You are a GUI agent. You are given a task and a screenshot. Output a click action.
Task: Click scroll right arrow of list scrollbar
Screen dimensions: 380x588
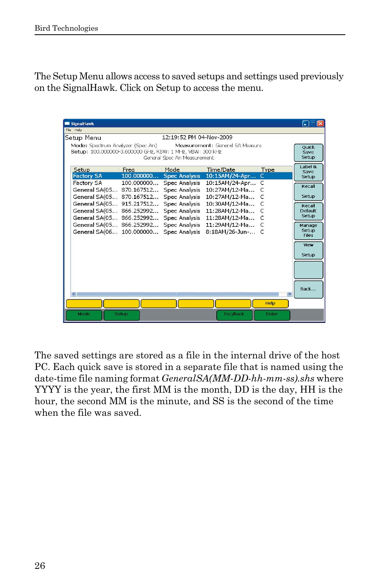(290, 294)
